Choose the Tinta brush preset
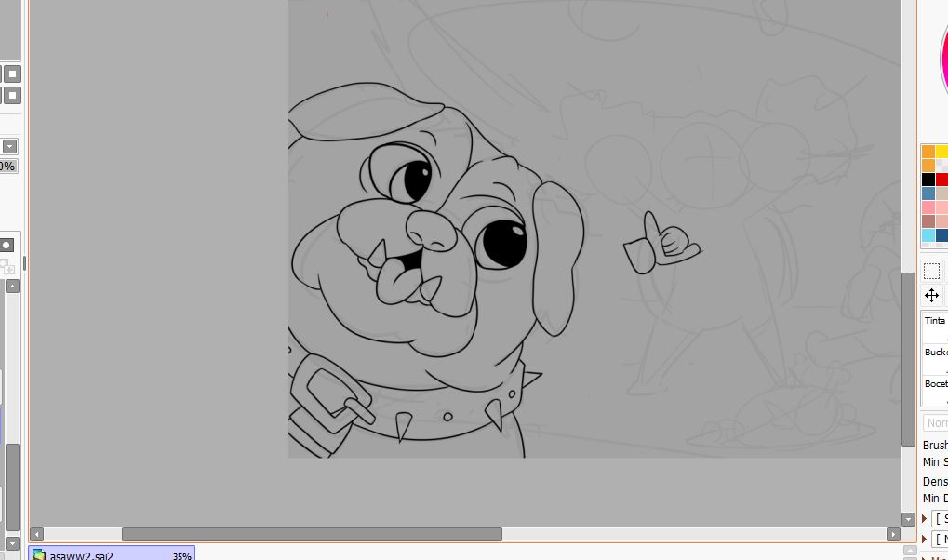Viewport: 948px width, 560px height. [x=935, y=327]
